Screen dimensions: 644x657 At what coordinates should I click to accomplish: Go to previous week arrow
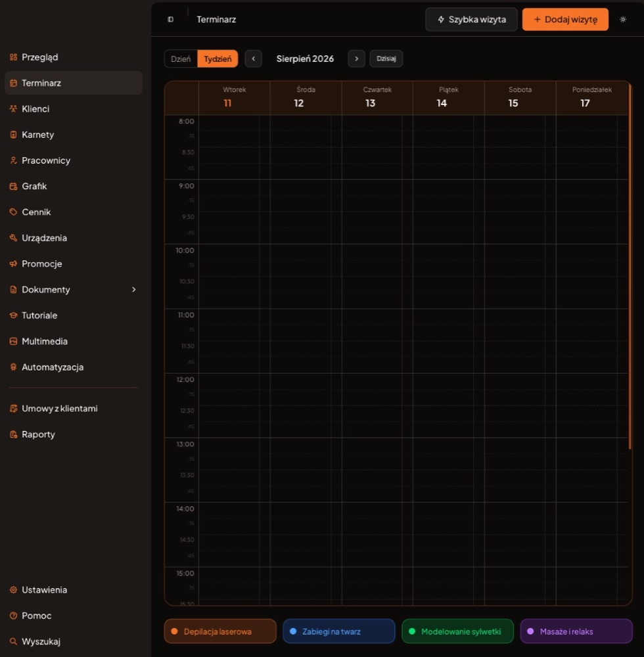pos(254,58)
